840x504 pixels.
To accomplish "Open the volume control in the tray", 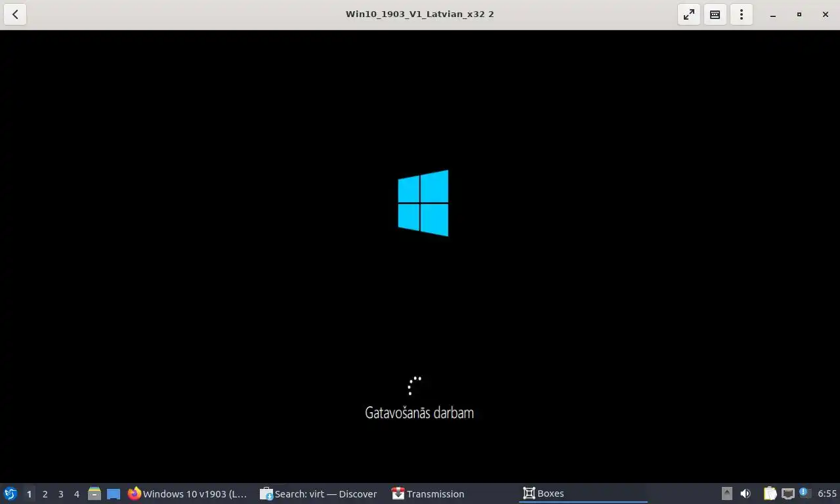I will 745,493.
